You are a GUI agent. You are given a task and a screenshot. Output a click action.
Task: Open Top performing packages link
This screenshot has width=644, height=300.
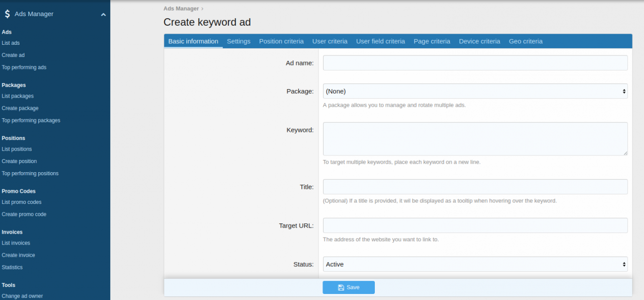(31, 120)
